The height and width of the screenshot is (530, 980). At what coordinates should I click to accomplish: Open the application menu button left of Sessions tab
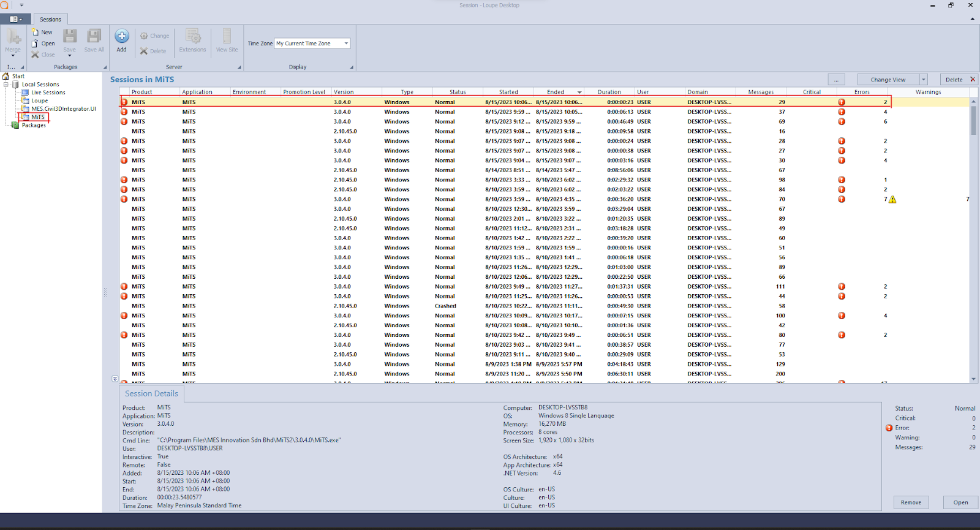(x=16, y=19)
